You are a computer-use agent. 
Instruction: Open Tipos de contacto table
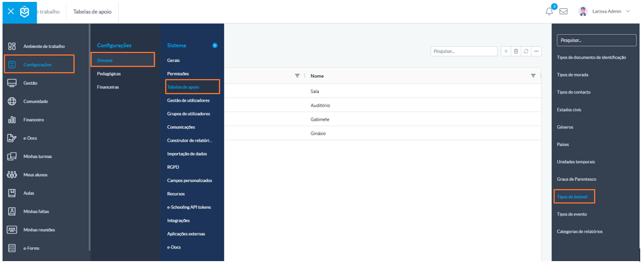pos(574,92)
